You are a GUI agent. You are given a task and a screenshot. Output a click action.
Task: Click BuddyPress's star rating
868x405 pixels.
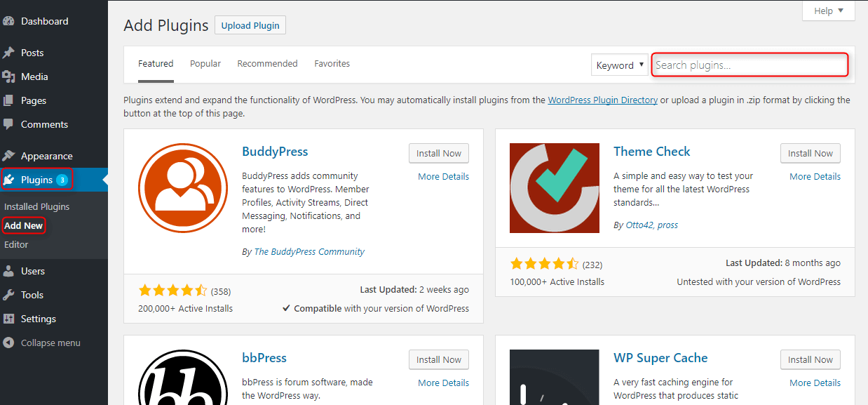pos(173,289)
